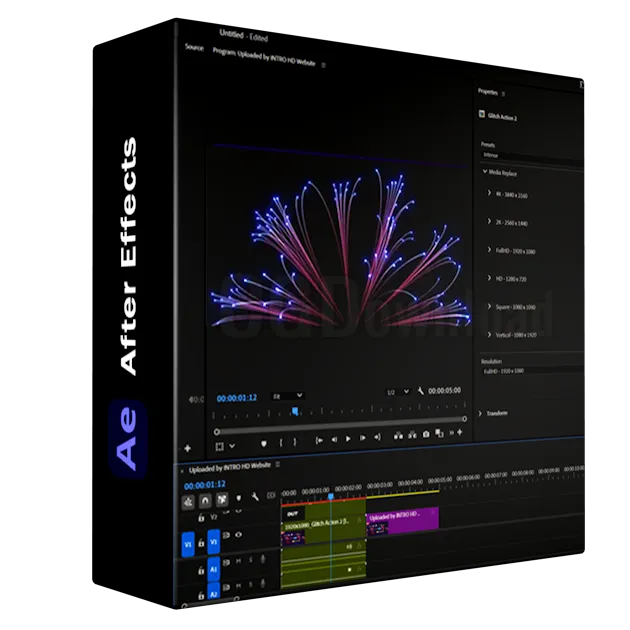
Task: Add marker in Program monitor transport bar
Action: coord(264,443)
